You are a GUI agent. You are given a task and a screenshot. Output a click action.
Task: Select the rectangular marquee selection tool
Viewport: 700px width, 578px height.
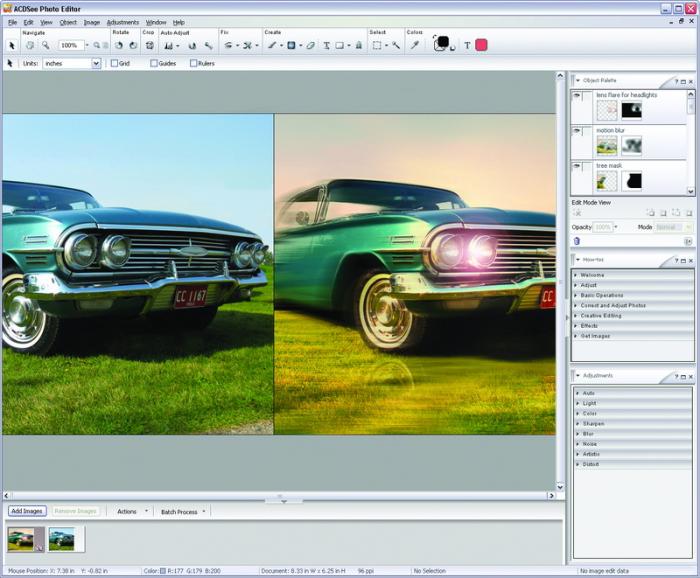pyautogui.click(x=377, y=46)
